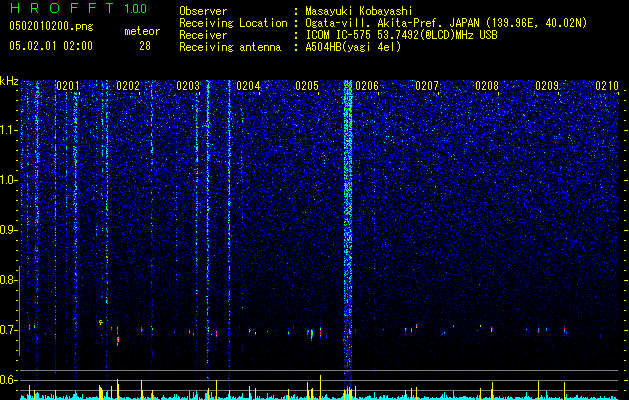Screen dimensions: 629x400
Task: Click the 0203 time marker
Action: pos(188,86)
